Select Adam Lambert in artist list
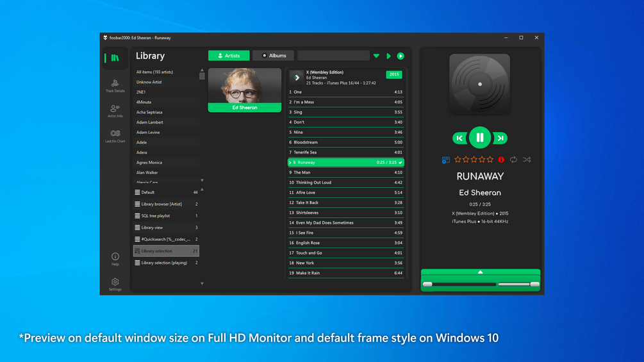This screenshot has width=644, height=362. pos(167,122)
